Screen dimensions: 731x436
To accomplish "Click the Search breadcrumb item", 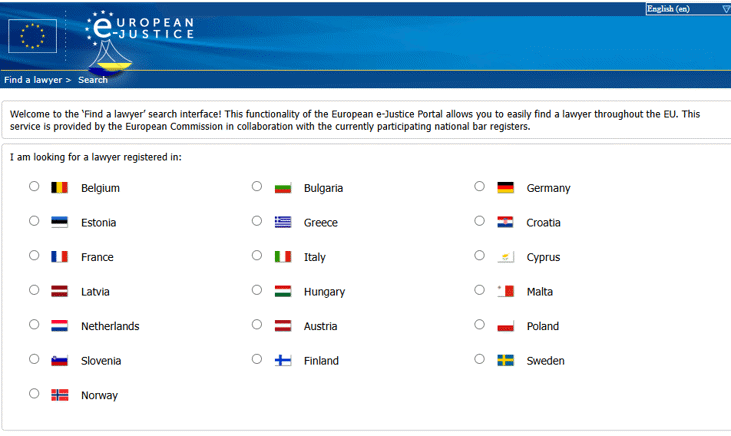I will (93, 80).
